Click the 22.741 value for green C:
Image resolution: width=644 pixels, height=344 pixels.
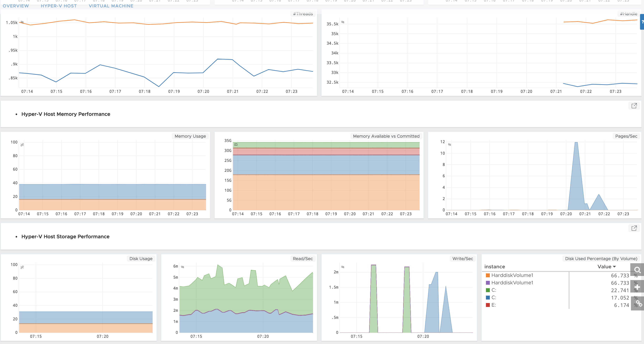[x=620, y=290]
